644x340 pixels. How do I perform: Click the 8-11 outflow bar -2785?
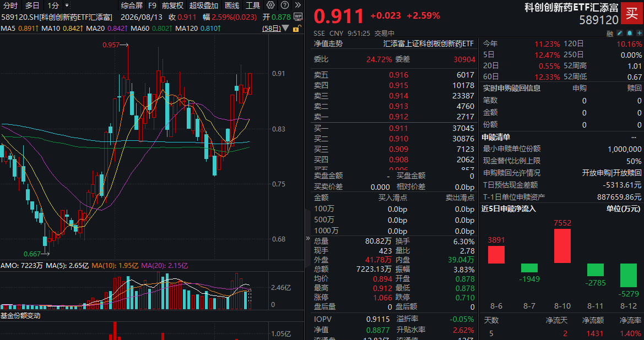coord(596,270)
